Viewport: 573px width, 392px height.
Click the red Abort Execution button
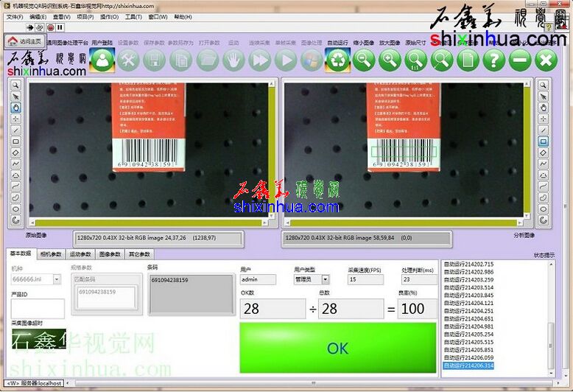50,27
